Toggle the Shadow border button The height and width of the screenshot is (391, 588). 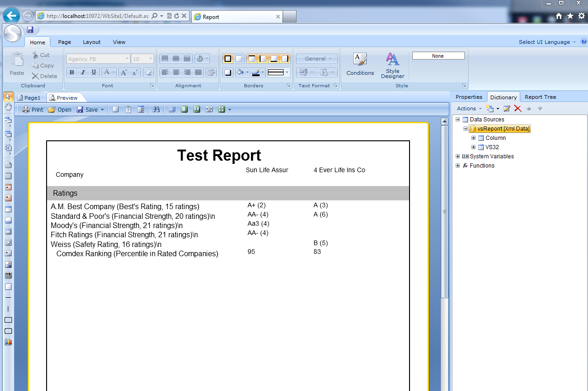[228, 72]
